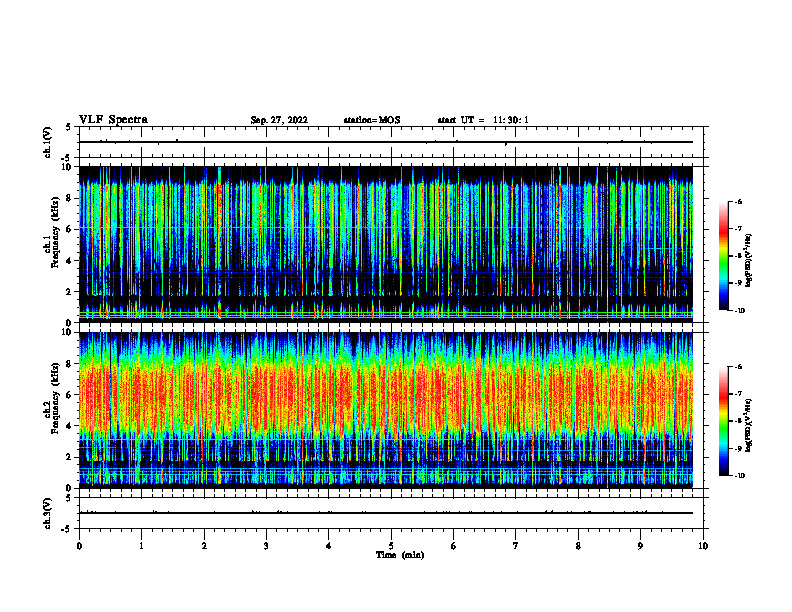Click the ch.1 spectrogram plot area
Image resolution: width=792 pixels, height=612 pixels.
386,244
